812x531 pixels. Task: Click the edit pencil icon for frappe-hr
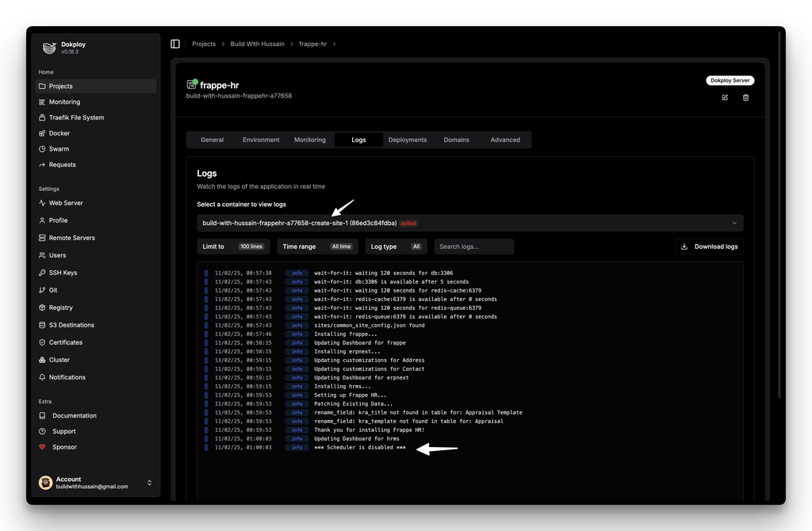pyautogui.click(x=725, y=97)
